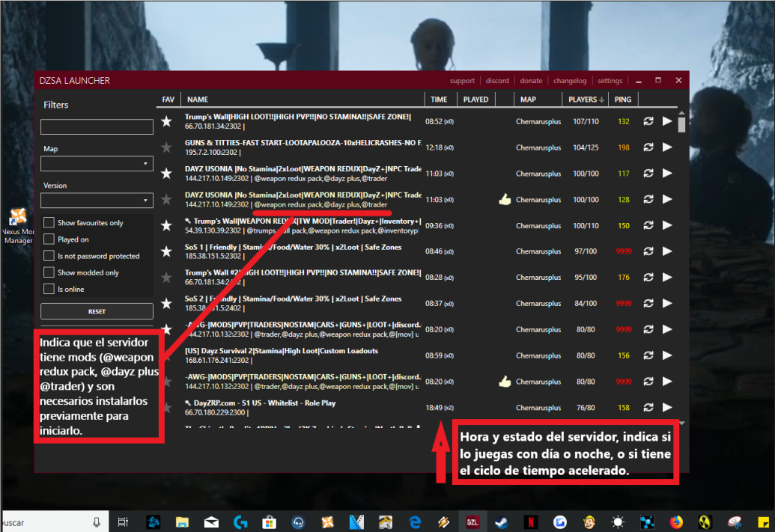Open the Version filter dropdown
Image resolution: width=775 pixels, height=532 pixels.
tap(97, 200)
